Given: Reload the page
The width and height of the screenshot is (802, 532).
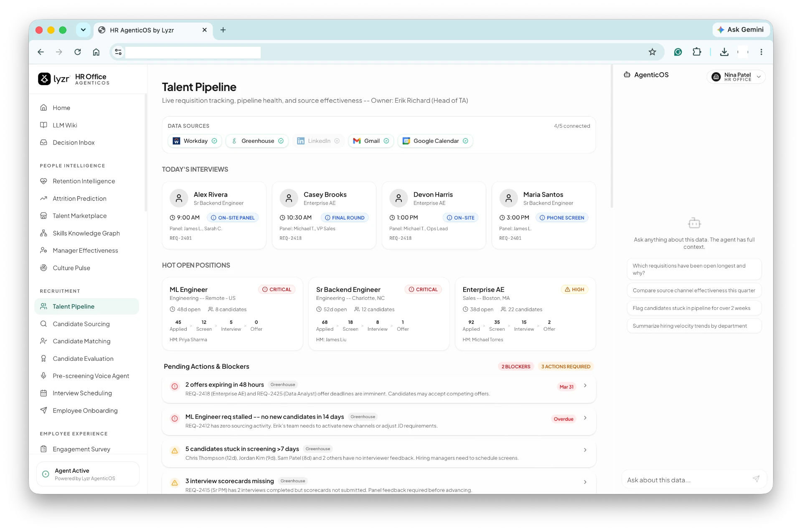Looking at the screenshot, I should pyautogui.click(x=78, y=52).
